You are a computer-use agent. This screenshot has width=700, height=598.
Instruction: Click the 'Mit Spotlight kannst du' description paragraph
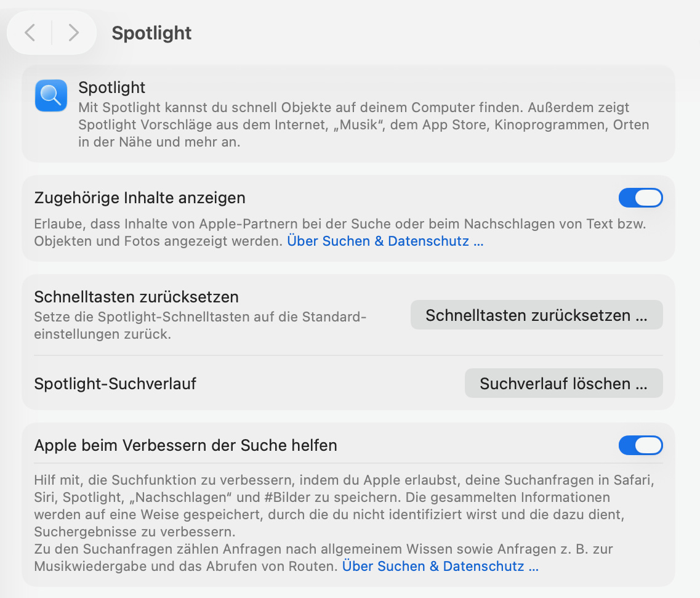[363, 124]
